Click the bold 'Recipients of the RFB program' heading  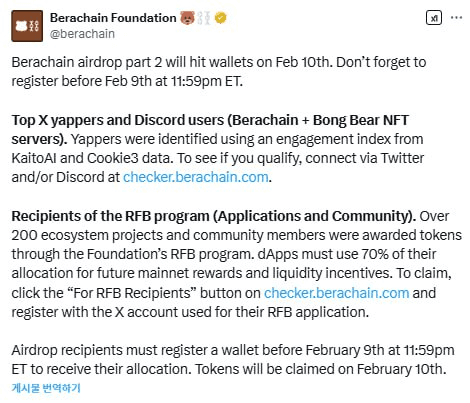(x=111, y=216)
